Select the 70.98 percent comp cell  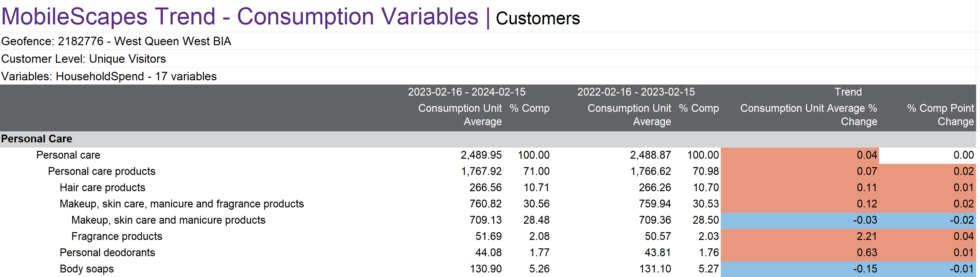click(x=706, y=171)
